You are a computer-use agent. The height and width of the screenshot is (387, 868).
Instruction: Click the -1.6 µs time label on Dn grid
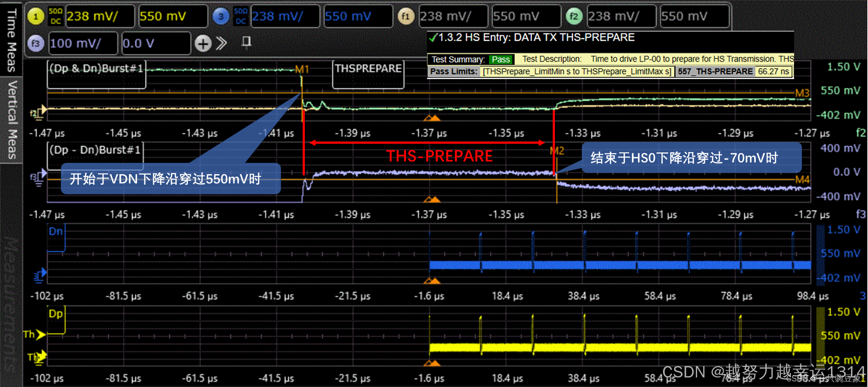pyautogui.click(x=429, y=296)
